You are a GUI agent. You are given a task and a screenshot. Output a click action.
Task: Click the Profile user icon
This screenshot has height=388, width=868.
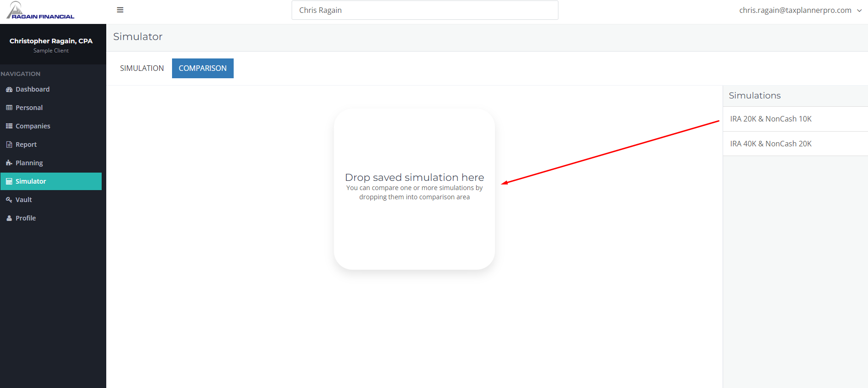[x=9, y=218]
